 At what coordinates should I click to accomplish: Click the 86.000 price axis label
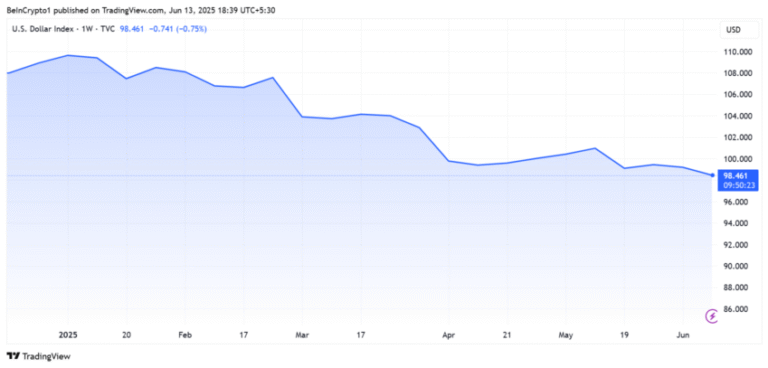pyautogui.click(x=736, y=309)
